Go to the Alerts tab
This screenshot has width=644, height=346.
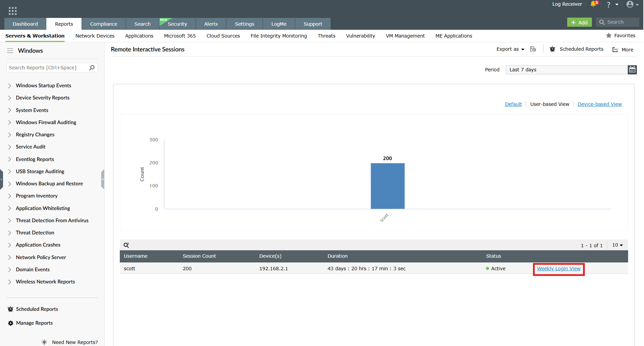pos(211,24)
